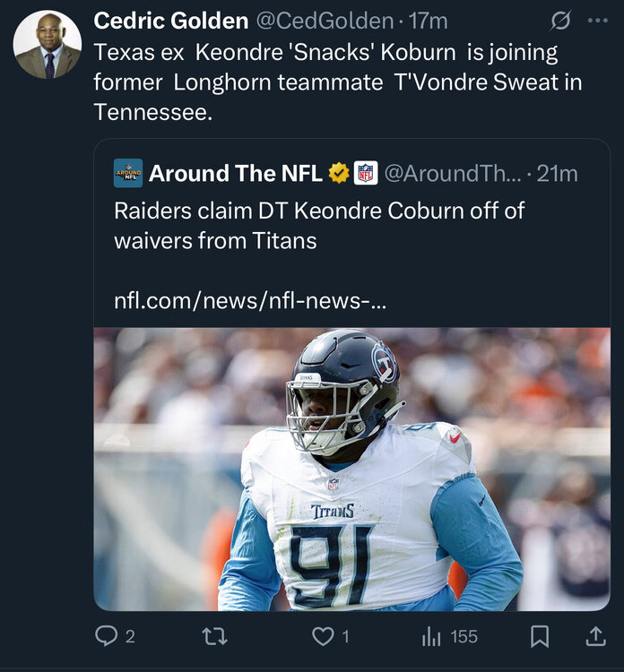
Task: Like the tweet with heart icon
Action: click(x=323, y=636)
